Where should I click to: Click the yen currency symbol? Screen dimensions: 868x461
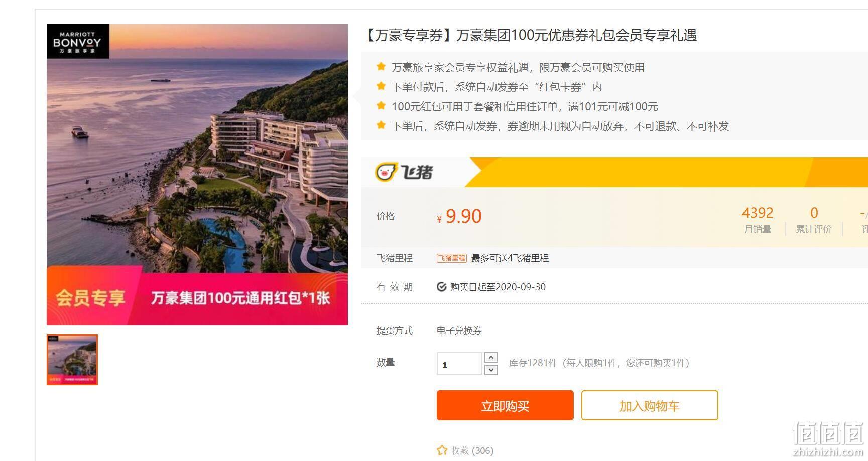click(439, 219)
